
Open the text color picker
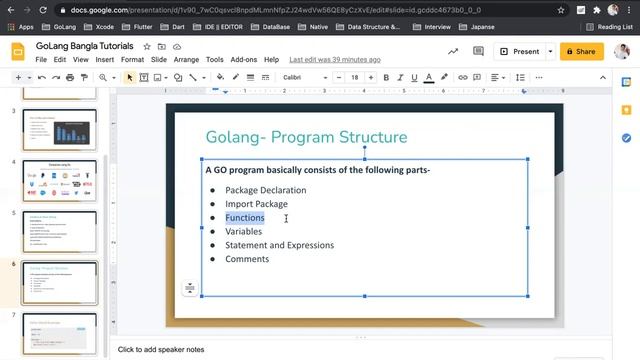click(x=429, y=78)
